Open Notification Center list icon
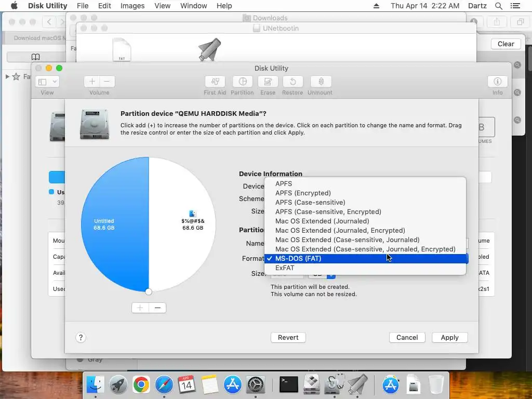Image resolution: width=532 pixels, height=399 pixels. point(515,6)
